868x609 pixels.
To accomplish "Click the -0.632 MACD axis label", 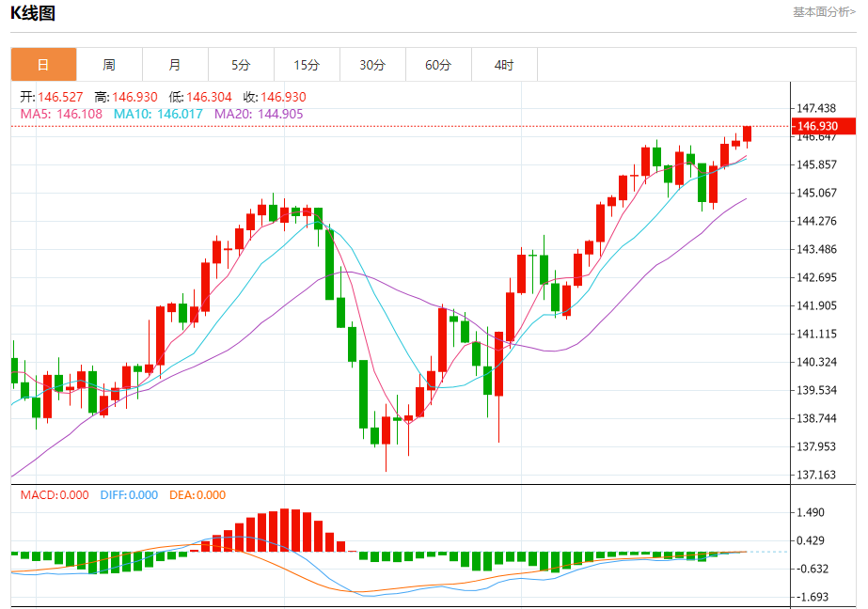I will tap(813, 570).
